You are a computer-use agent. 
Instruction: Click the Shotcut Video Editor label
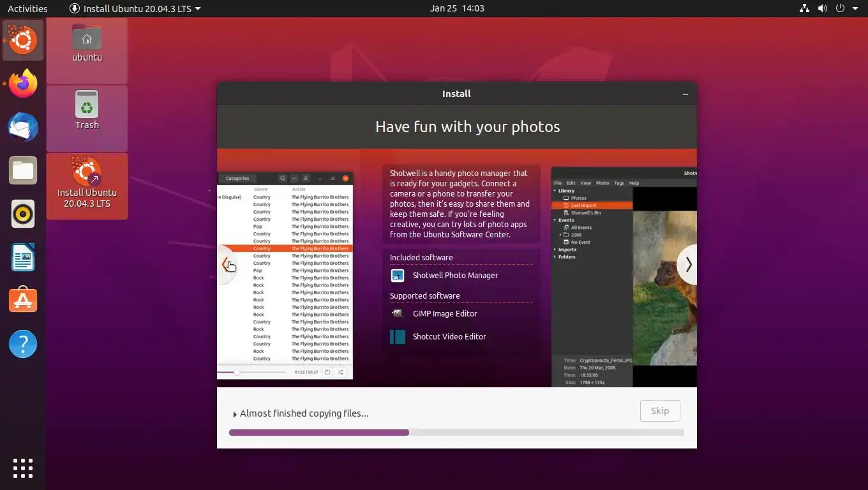449,336
